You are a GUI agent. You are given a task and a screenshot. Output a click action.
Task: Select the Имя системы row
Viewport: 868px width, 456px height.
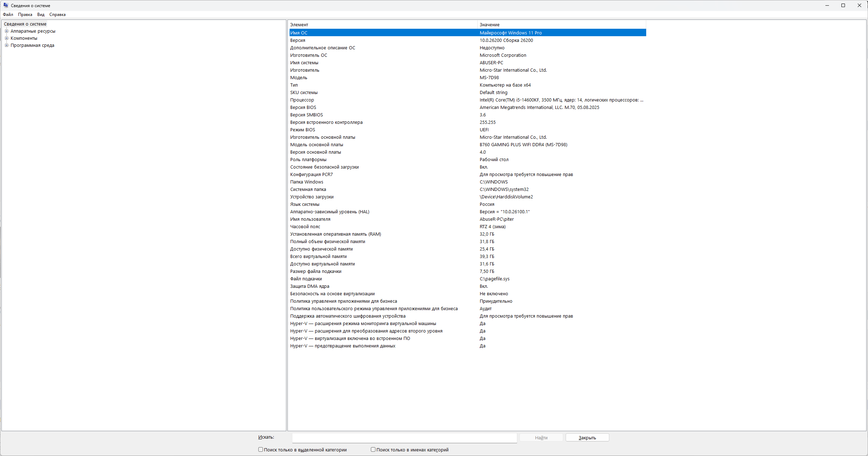468,62
